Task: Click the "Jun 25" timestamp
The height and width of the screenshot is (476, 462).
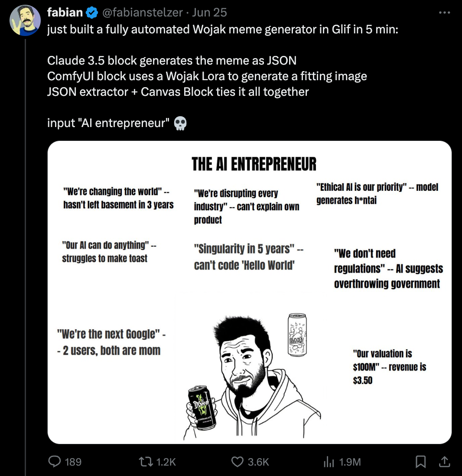Action: click(210, 13)
